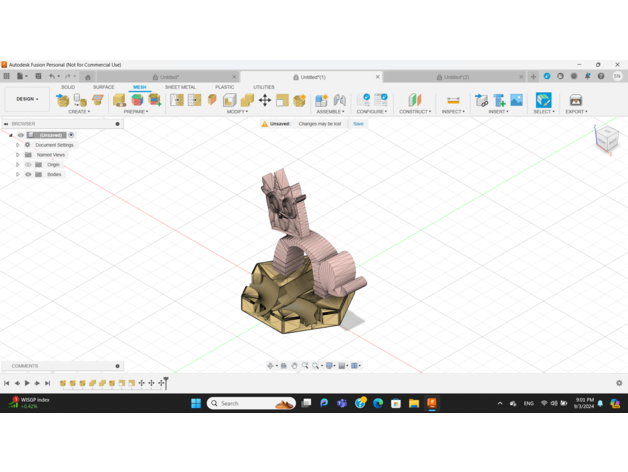Click the Save disk icon in top bar
This screenshot has width=628, height=472.
click(38, 77)
